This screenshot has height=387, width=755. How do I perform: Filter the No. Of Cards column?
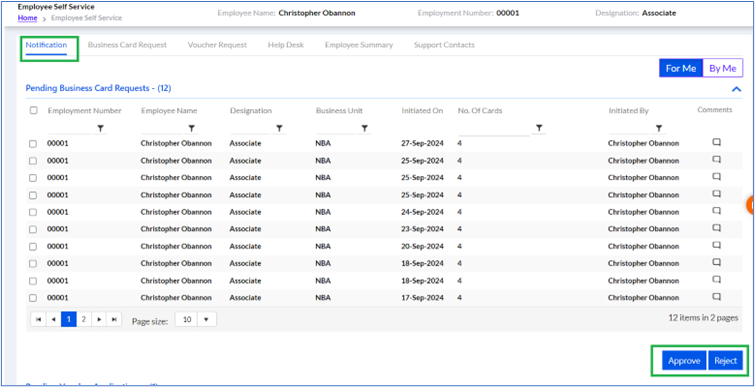coord(539,129)
